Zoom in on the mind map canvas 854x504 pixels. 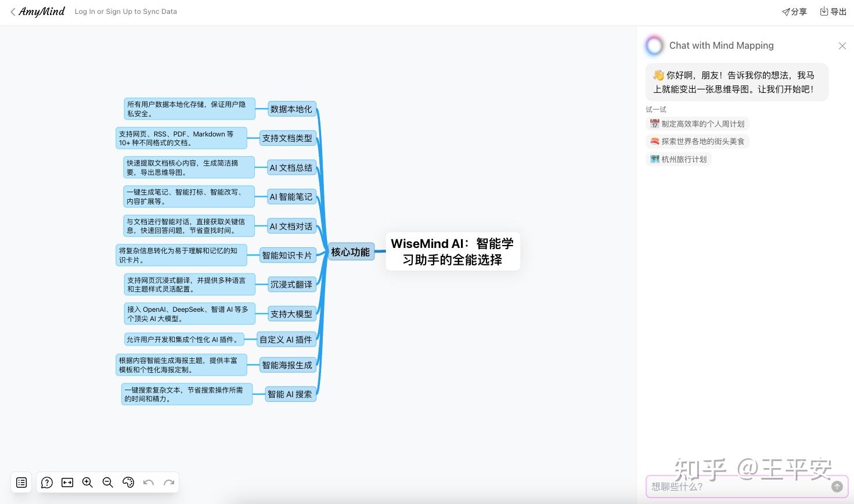pyautogui.click(x=88, y=483)
